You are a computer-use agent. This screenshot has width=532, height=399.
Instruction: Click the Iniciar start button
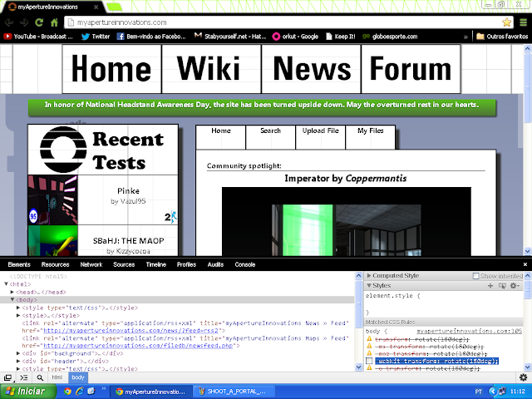27,392
